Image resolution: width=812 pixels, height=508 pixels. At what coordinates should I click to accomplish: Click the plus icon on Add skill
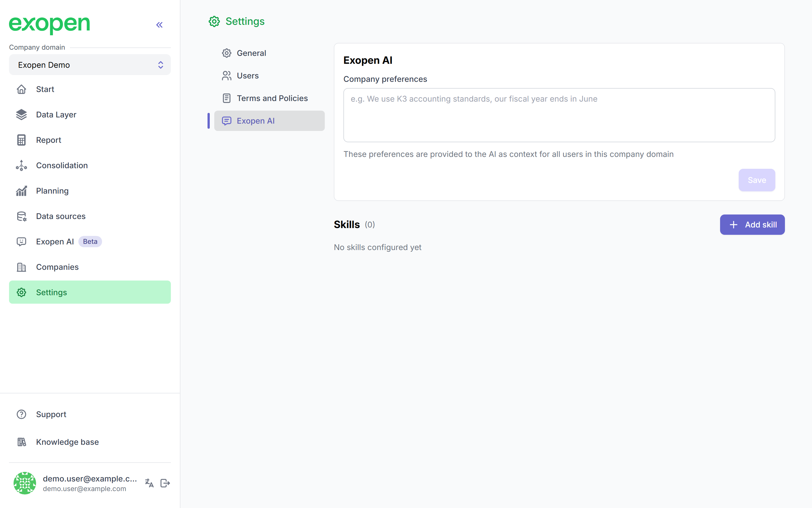pos(734,225)
